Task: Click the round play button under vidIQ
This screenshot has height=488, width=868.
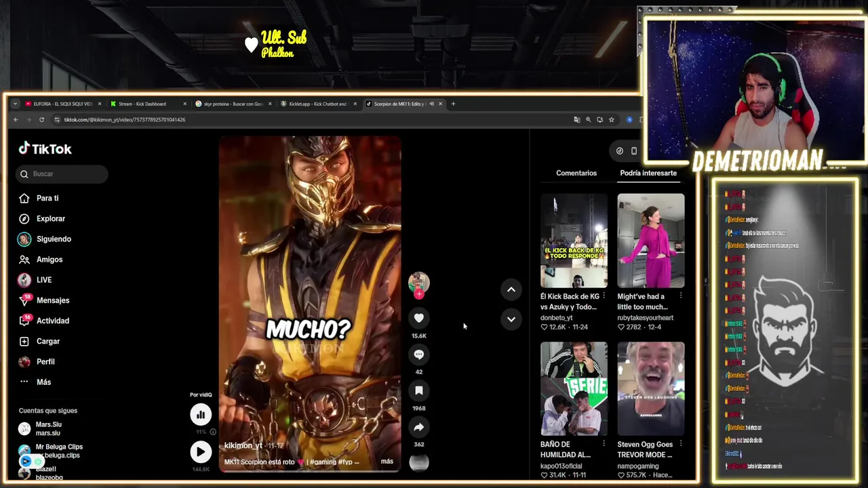Action: click(x=201, y=452)
